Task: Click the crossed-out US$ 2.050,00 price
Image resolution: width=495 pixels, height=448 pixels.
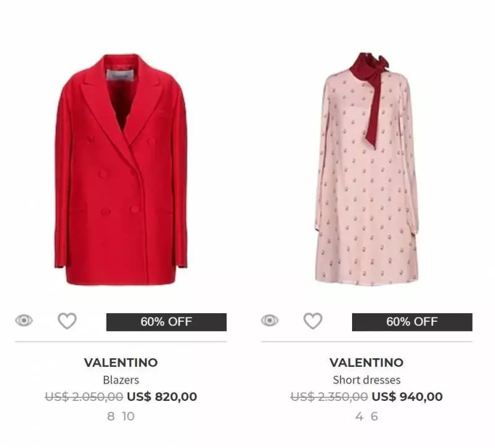Action: click(84, 397)
